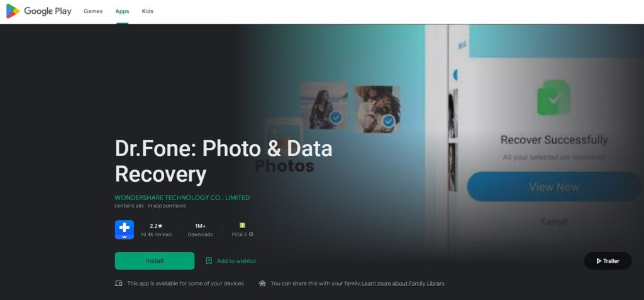The height and width of the screenshot is (300, 644).
Task: Click the green PEGI 3 rating badge
Action: pyautogui.click(x=242, y=225)
